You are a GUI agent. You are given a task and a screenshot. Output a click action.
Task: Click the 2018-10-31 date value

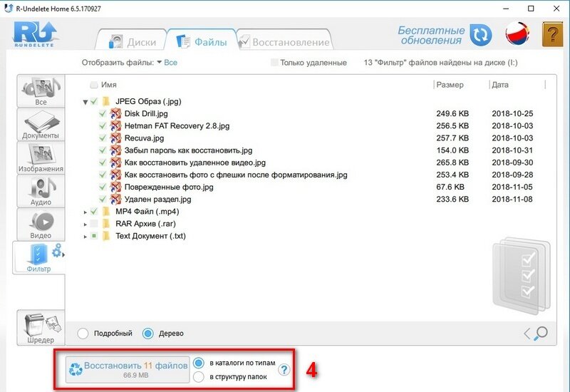tap(512, 150)
